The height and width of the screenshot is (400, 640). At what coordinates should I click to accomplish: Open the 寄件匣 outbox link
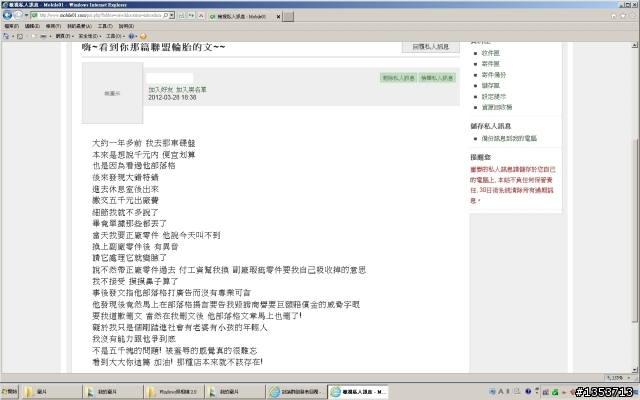(491, 64)
